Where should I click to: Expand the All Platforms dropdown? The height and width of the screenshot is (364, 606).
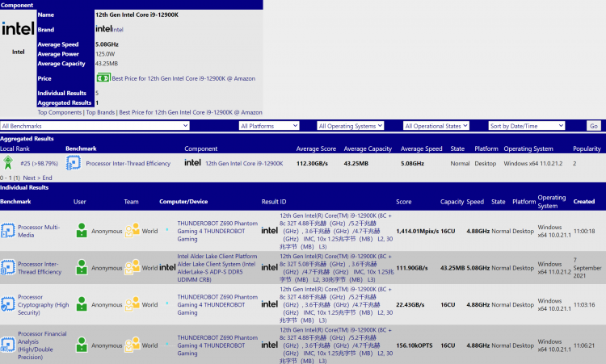[x=269, y=126]
